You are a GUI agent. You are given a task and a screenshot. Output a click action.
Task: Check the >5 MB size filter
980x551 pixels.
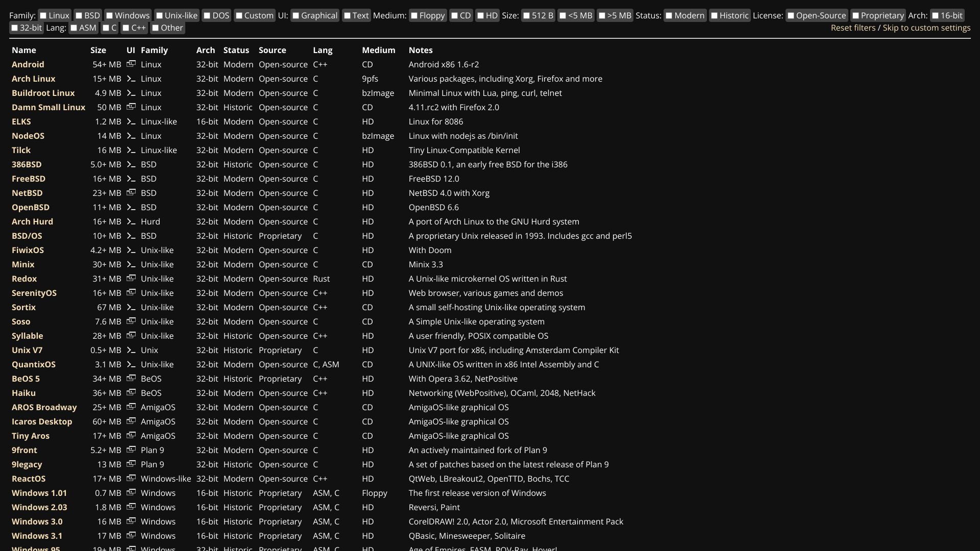602,16
